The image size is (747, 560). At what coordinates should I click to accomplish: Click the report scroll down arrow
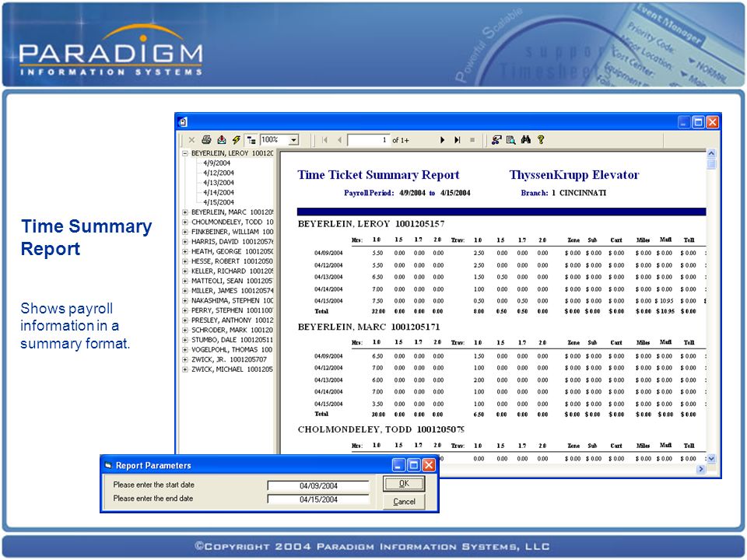pyautogui.click(x=711, y=459)
